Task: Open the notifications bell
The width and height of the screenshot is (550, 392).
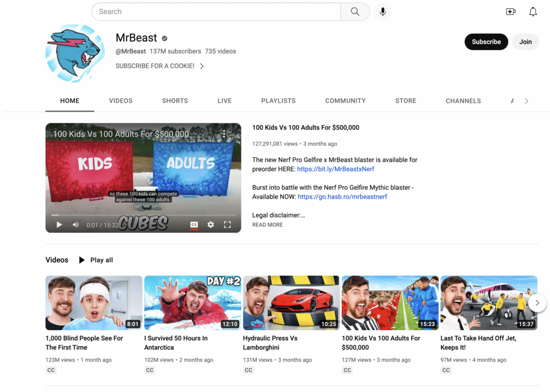Action: pyautogui.click(x=533, y=12)
